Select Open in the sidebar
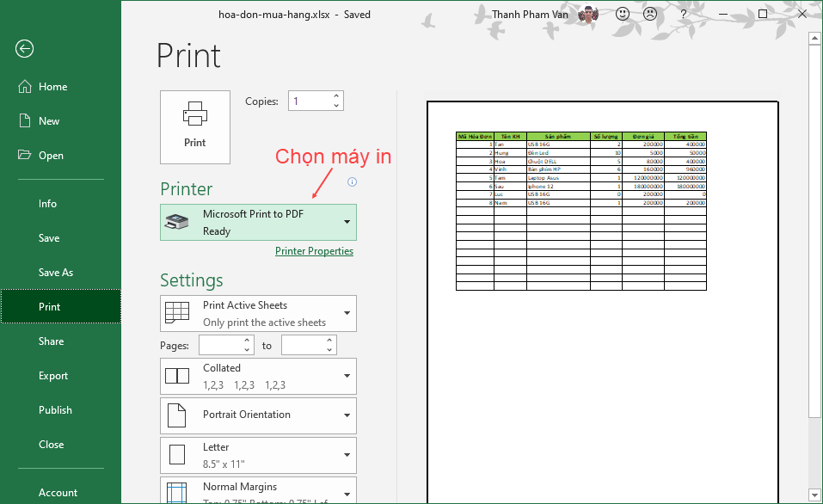823x504 pixels. pos(60,156)
